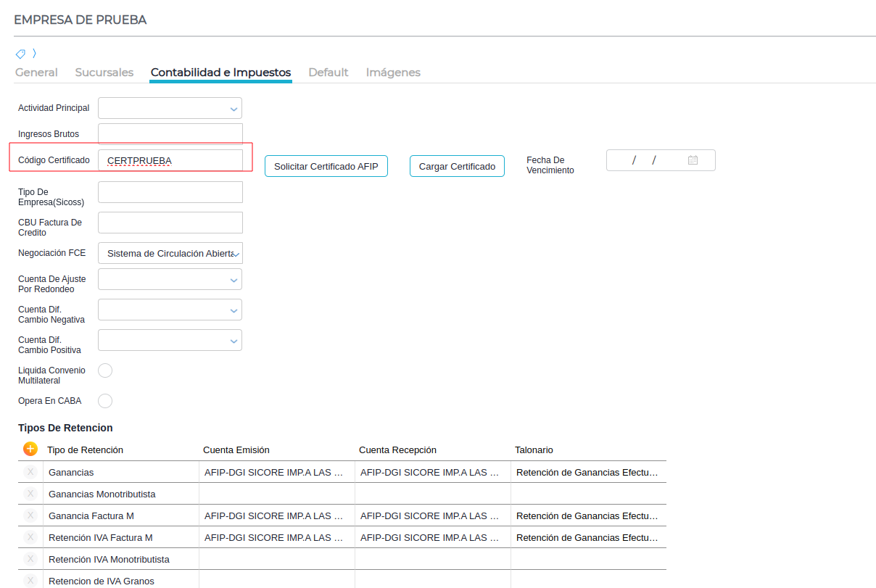Enable the Opera En CABA option
Viewport: 876px width, 588px height.
105,401
